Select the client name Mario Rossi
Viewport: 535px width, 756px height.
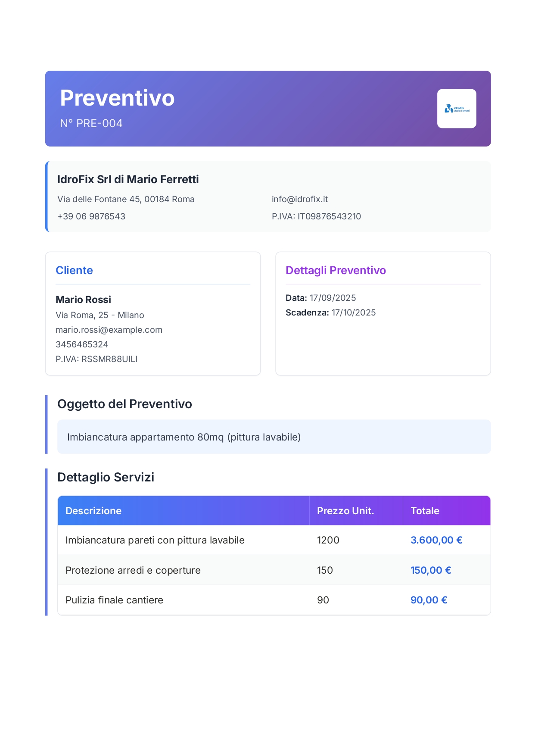[x=83, y=300]
